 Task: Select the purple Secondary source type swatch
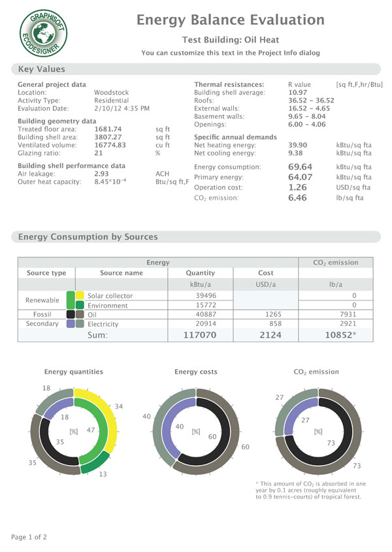tap(70, 324)
